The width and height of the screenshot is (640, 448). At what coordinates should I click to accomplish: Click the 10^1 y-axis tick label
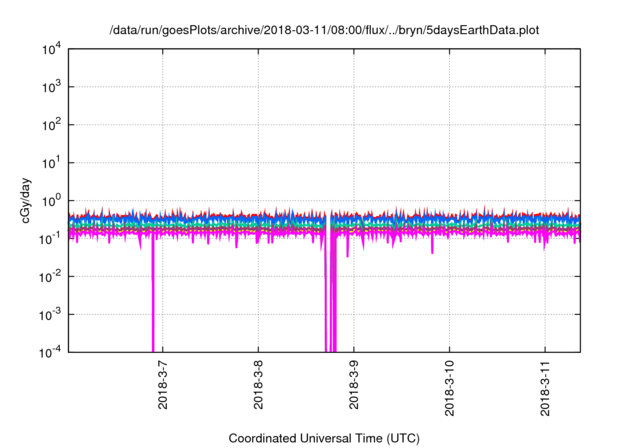tap(51, 163)
